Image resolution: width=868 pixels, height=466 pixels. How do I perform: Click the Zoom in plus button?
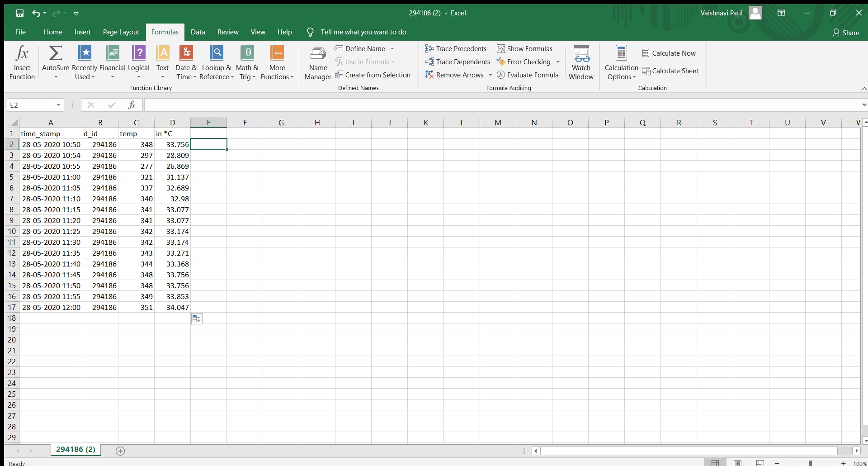coord(843,463)
